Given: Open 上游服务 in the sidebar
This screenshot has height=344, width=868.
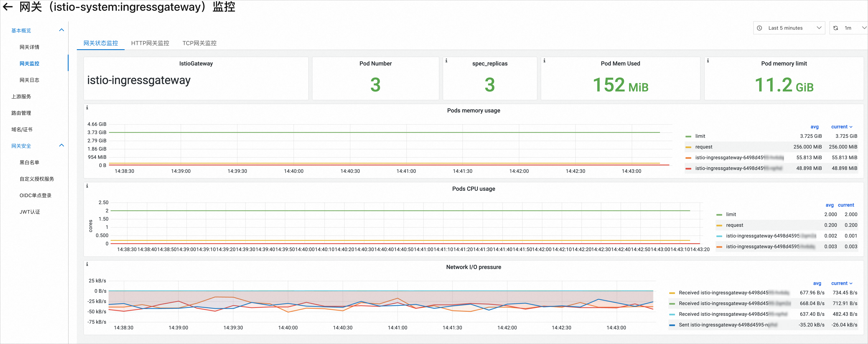Looking at the screenshot, I should point(21,96).
